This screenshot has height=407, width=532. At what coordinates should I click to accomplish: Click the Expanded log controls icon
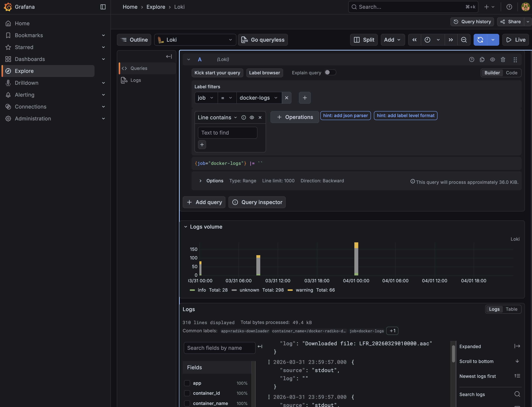click(x=517, y=346)
